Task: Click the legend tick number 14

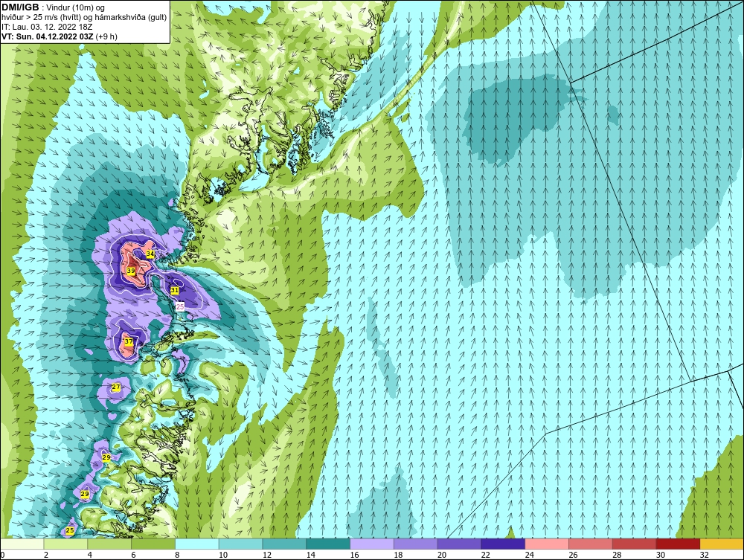Action: coord(311,555)
